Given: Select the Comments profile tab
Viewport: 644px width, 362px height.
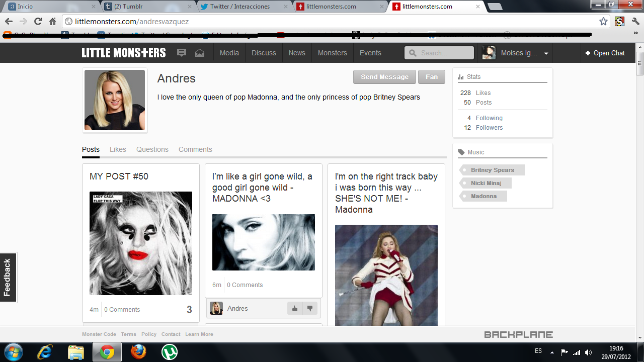Looking at the screenshot, I should tap(195, 149).
